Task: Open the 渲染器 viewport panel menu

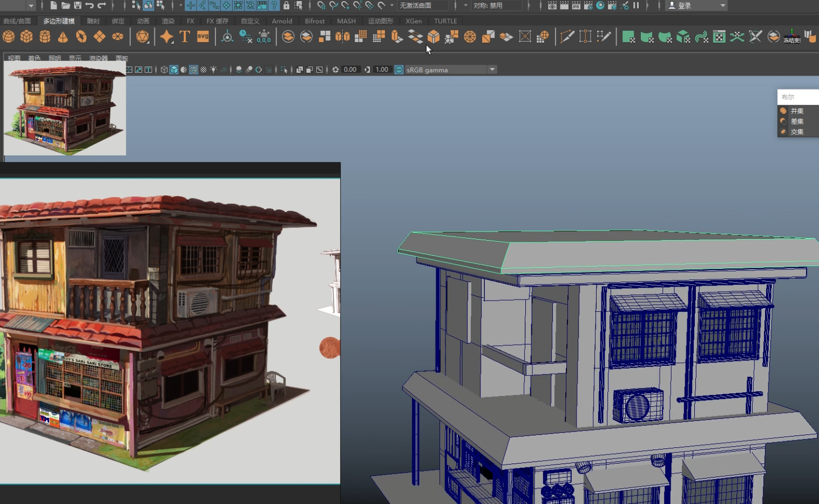Action: [x=98, y=58]
